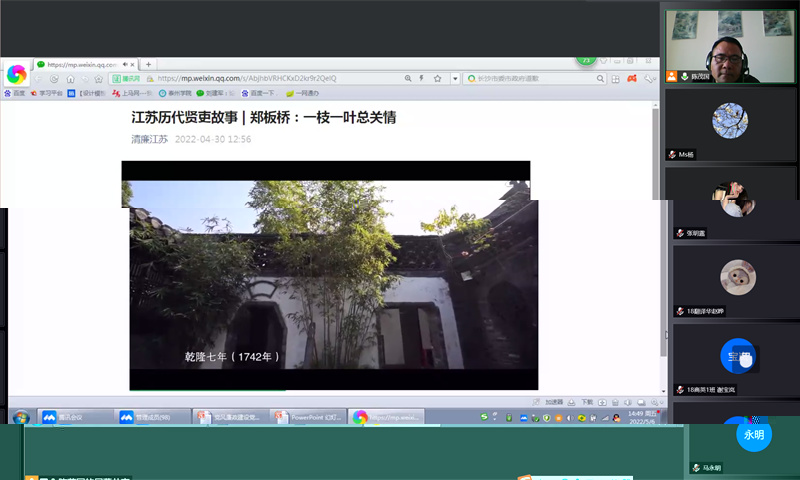Screen dimensions: 800x480
Task: Click the microphone icon beside 陈茂国
Action: 685,77
